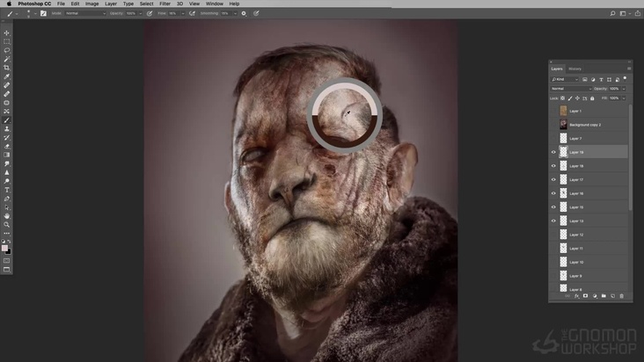The height and width of the screenshot is (362, 644).
Task: Open brush Mode dropdown
Action: (x=85, y=13)
